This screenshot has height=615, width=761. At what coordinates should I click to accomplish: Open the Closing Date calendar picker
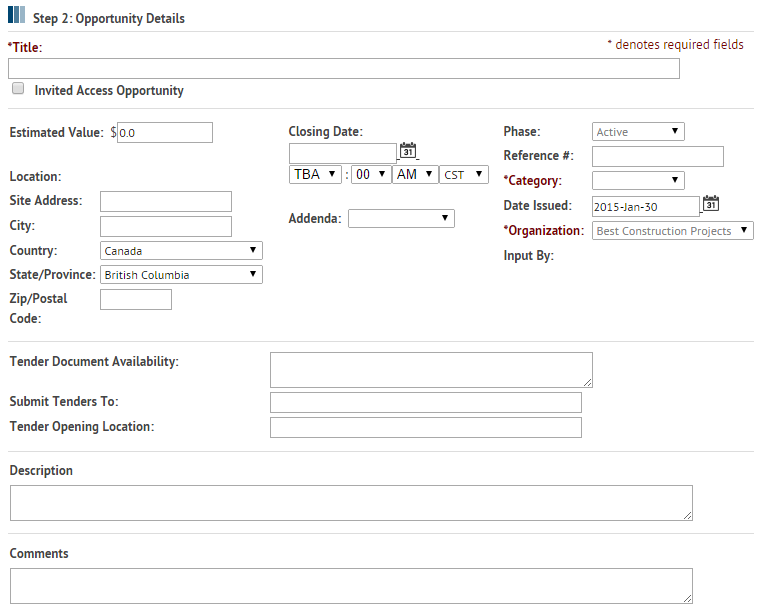408,152
